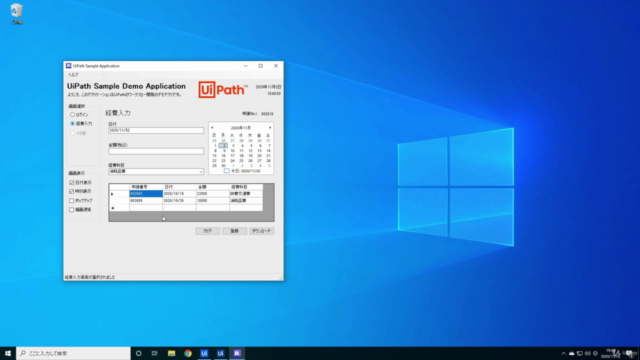This screenshot has height=360, width=640.
Task: Click the calendar month title 2020年11月
Action: pos(241,128)
